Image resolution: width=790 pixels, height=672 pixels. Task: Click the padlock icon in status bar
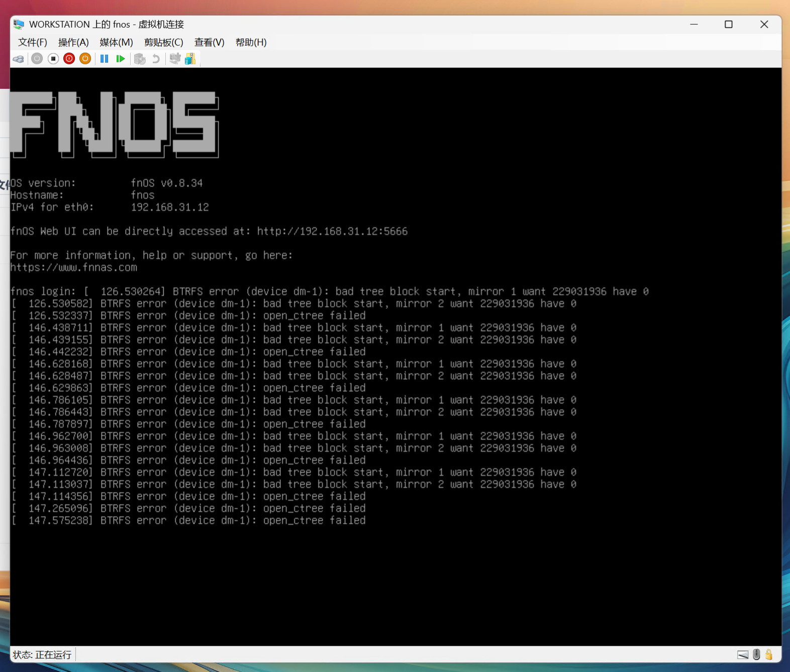(769, 654)
